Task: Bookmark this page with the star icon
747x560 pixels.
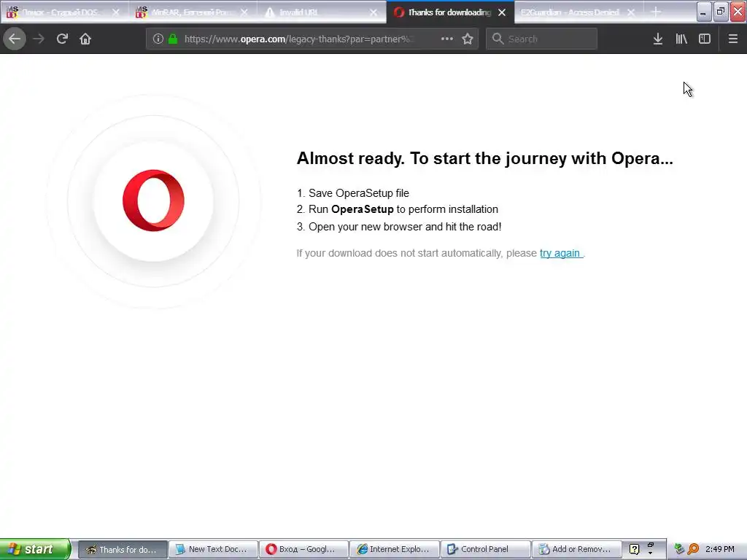Action: pos(468,39)
